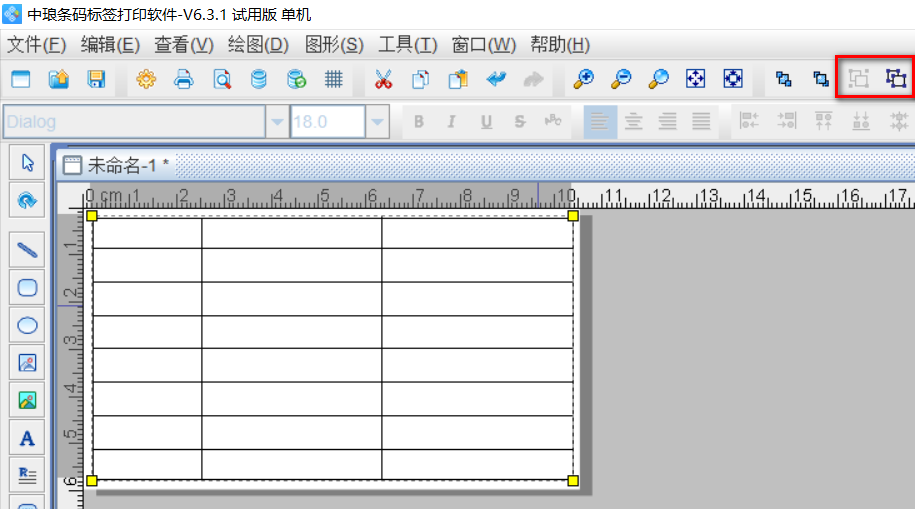Toggle bold text formatting
This screenshot has height=509, width=915.
pos(419,122)
